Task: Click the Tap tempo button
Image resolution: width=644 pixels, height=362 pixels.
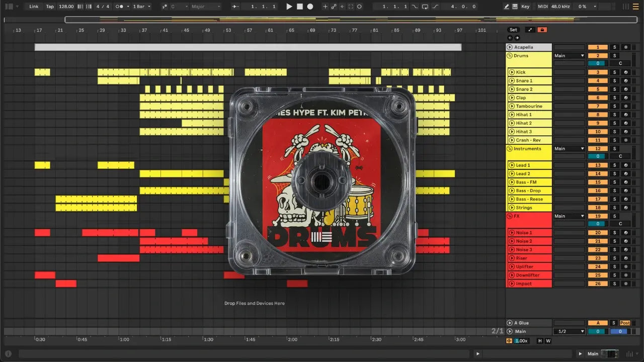Action: click(50, 7)
